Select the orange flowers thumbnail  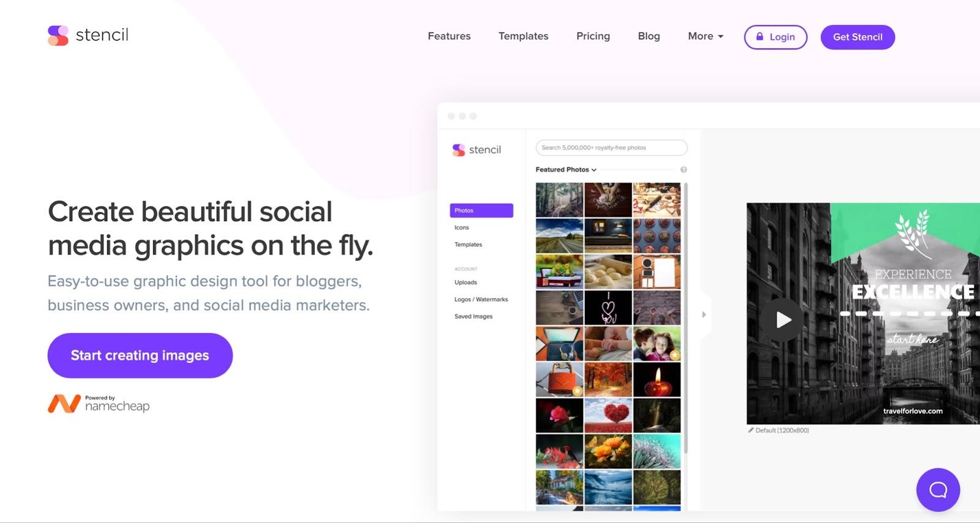608,451
